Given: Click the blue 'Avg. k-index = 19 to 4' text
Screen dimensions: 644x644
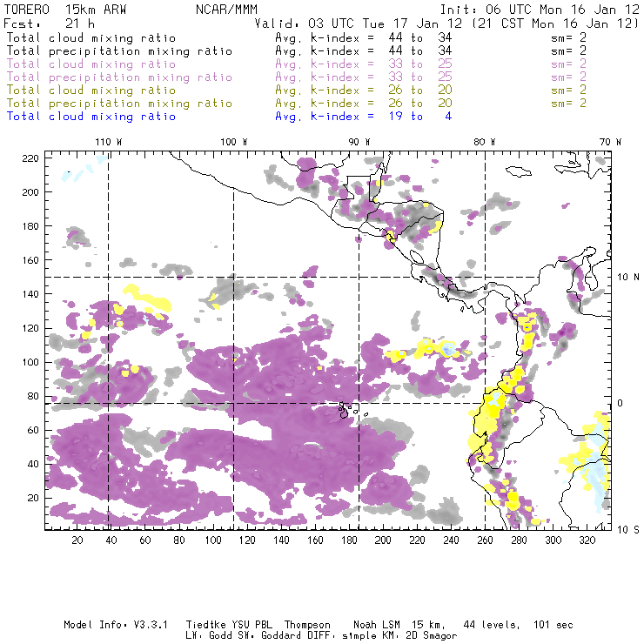Looking at the screenshot, I should tap(364, 117).
